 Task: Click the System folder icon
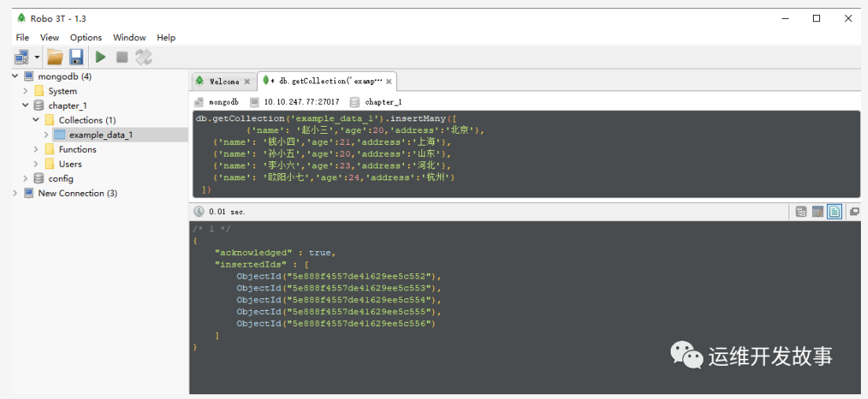[39, 91]
